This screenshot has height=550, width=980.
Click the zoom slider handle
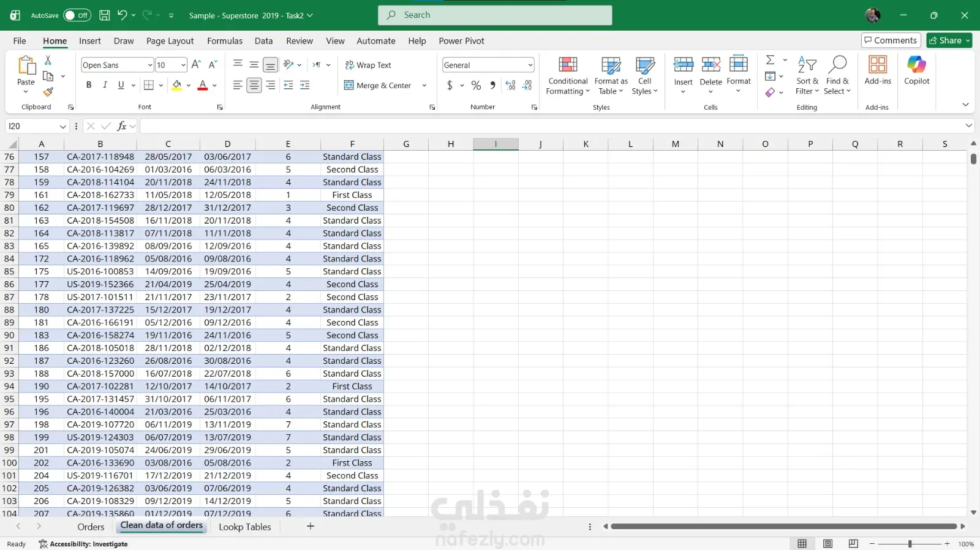pos(910,544)
